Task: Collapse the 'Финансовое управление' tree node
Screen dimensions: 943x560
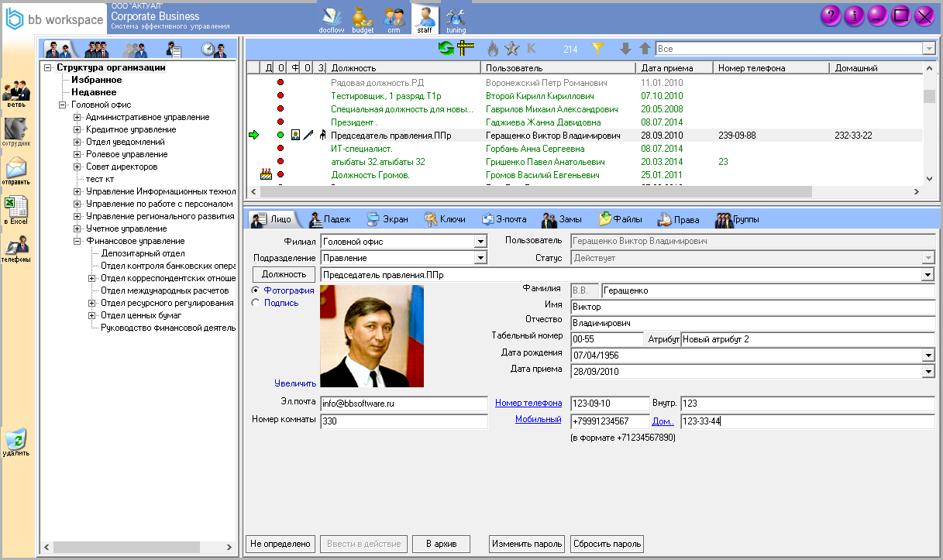Action: pos(77,242)
